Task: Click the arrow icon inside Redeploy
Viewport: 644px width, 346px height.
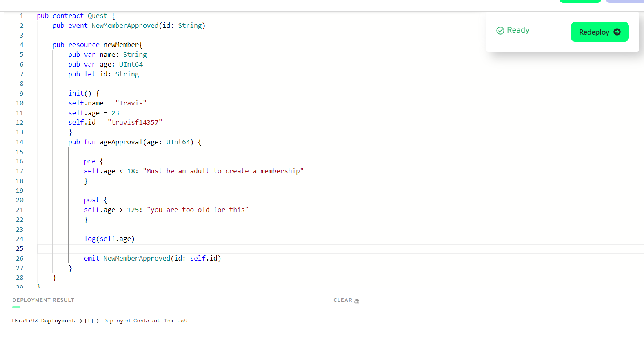Action: pyautogui.click(x=617, y=32)
